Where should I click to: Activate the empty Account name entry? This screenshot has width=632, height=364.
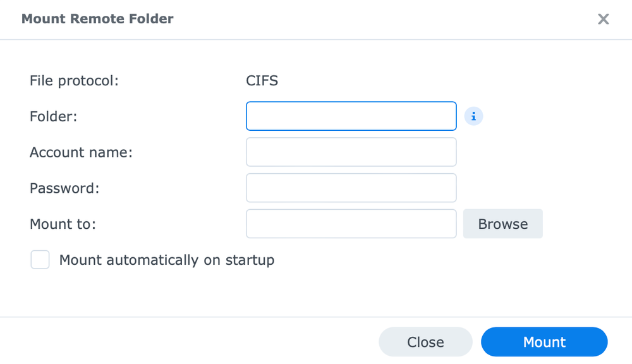(x=351, y=152)
